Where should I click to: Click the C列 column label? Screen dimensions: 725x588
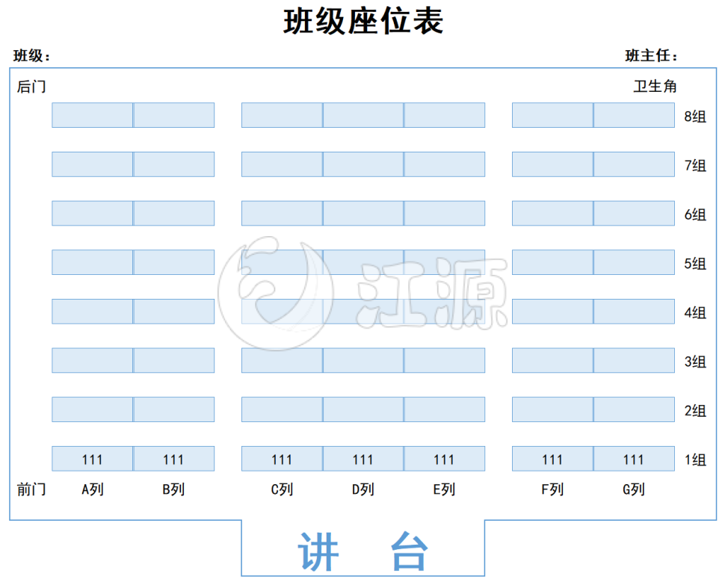pos(282,489)
